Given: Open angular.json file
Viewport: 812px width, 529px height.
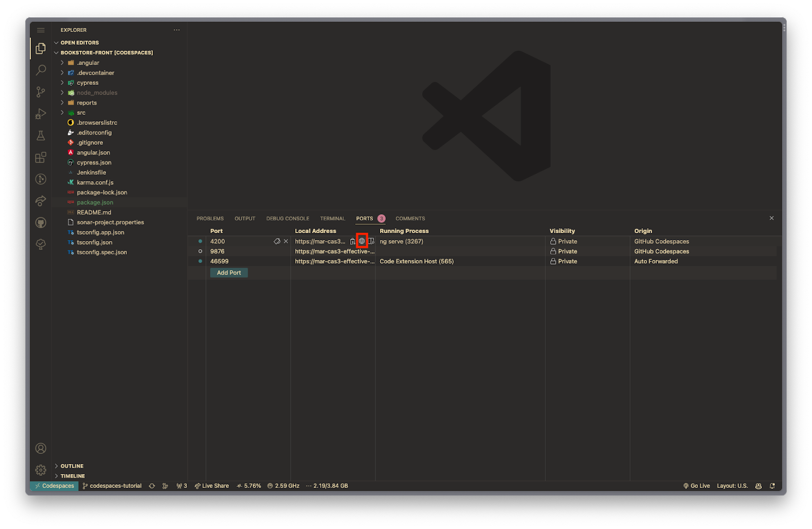Looking at the screenshot, I should point(93,153).
